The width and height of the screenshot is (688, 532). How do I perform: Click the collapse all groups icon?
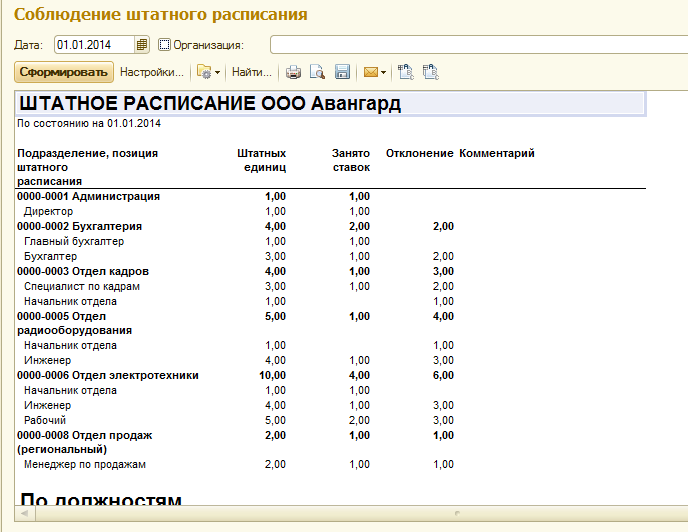tap(430, 72)
